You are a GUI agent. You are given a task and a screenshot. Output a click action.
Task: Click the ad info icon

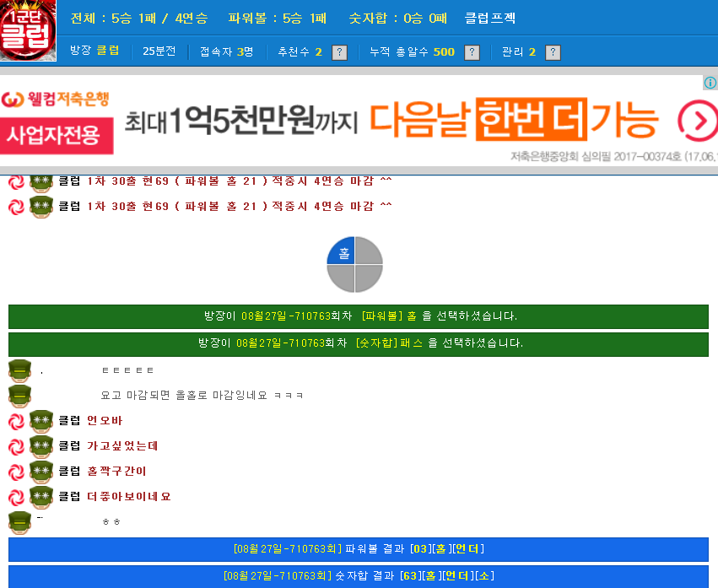(x=710, y=83)
